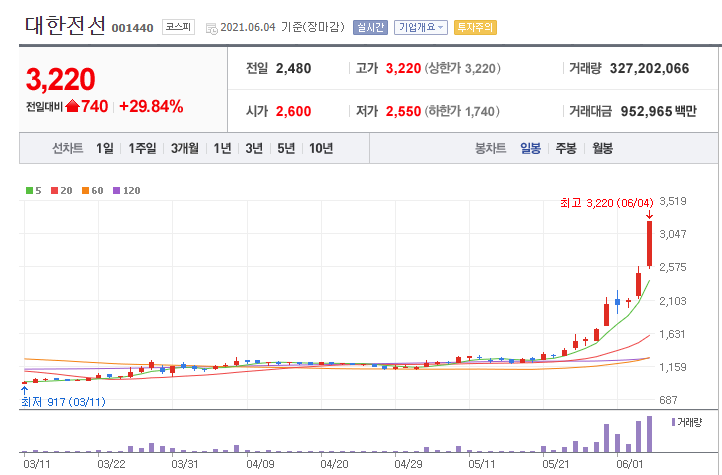Open the 기업개요 dropdown

421,28
